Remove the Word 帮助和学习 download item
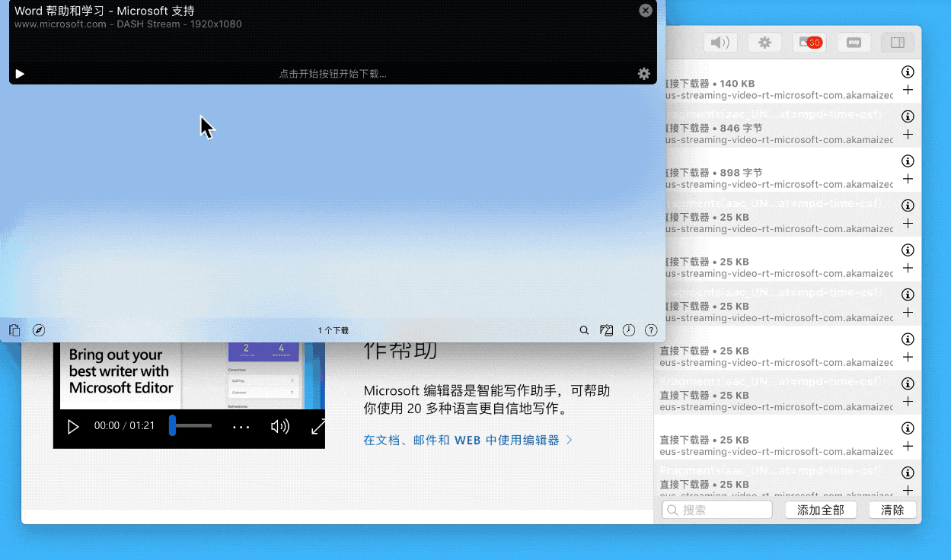The width and height of the screenshot is (951, 560). pyautogui.click(x=646, y=10)
